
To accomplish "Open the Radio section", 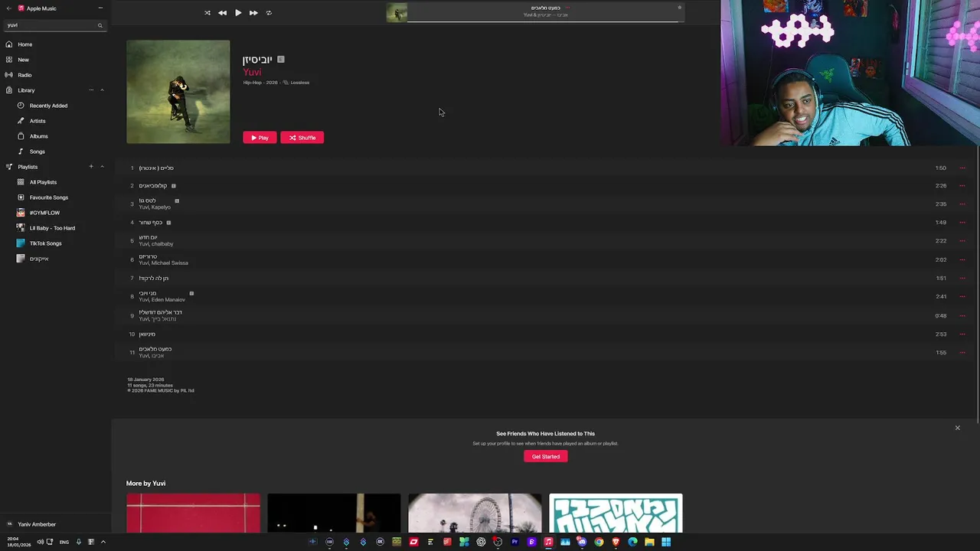I will [x=54, y=75].
